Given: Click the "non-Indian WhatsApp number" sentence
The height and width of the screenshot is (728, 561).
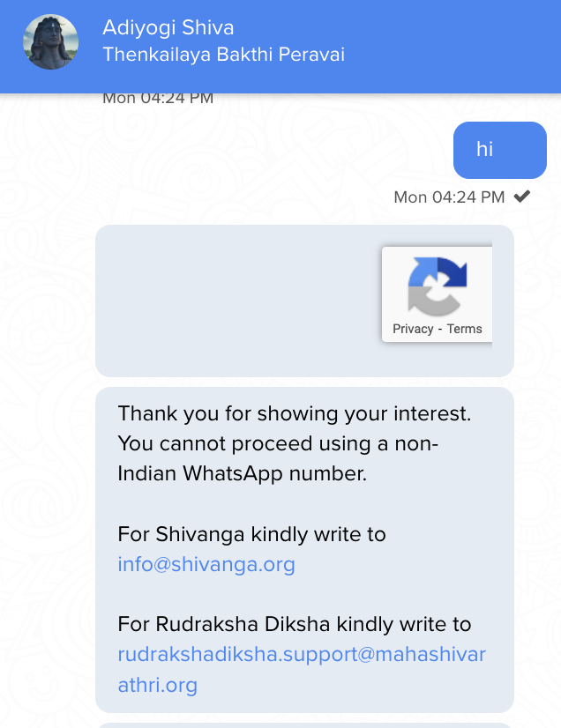Looking at the screenshot, I should 278,458.
